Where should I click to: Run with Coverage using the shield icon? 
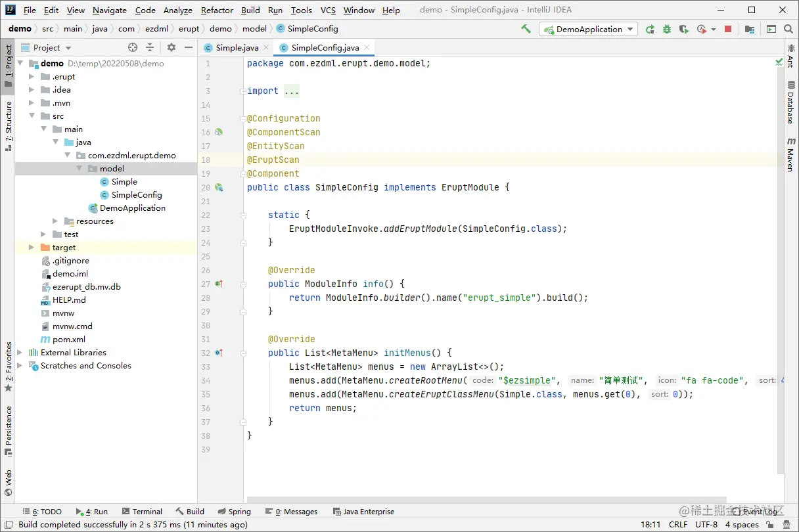[684, 29]
